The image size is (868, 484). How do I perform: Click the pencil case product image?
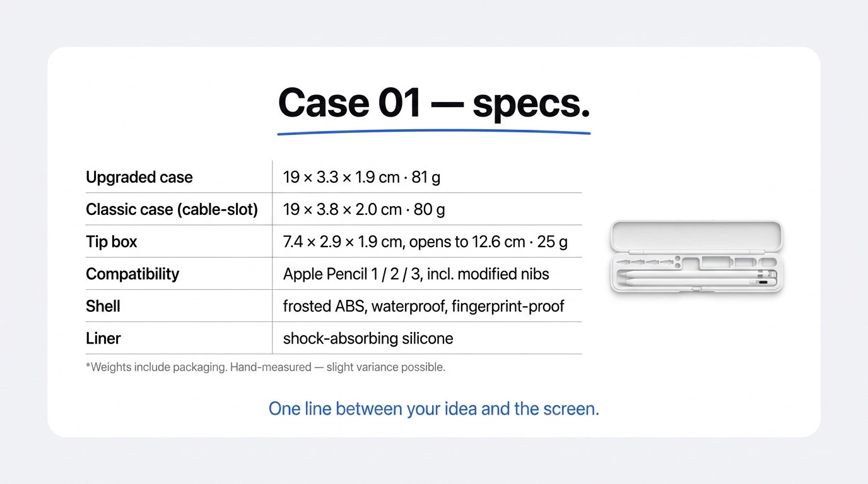[696, 257]
